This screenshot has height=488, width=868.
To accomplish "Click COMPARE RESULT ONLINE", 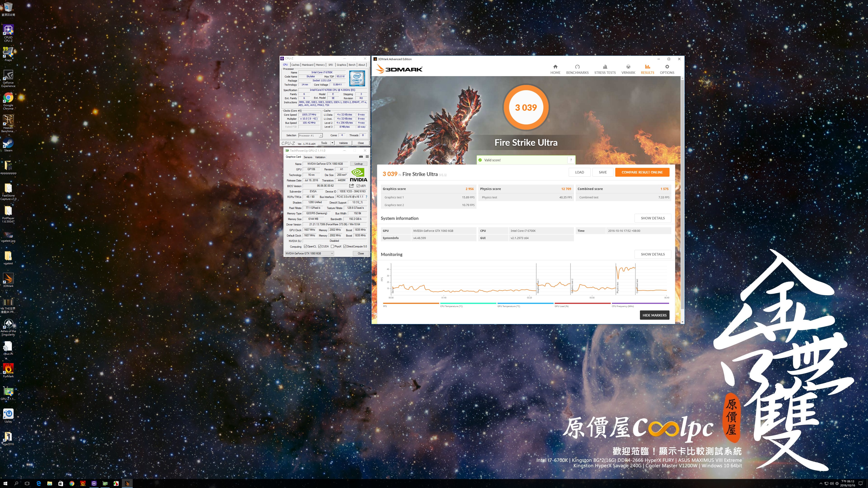I will [642, 172].
